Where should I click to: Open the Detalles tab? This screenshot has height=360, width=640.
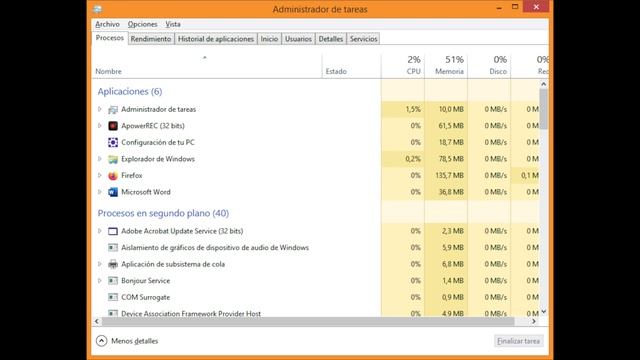coord(331,39)
